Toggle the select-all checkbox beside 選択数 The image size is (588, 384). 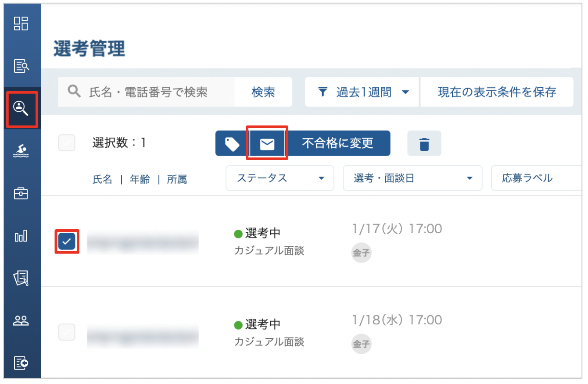(x=67, y=143)
